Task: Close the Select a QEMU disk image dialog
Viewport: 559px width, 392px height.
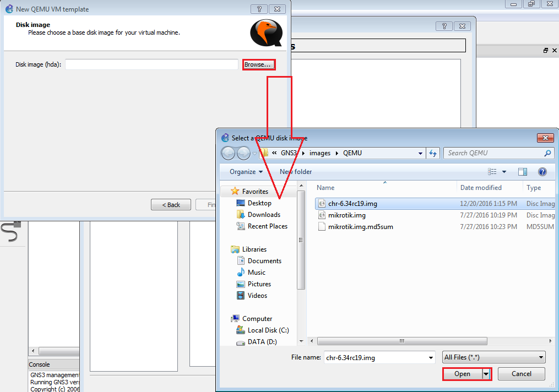Action: [x=545, y=138]
